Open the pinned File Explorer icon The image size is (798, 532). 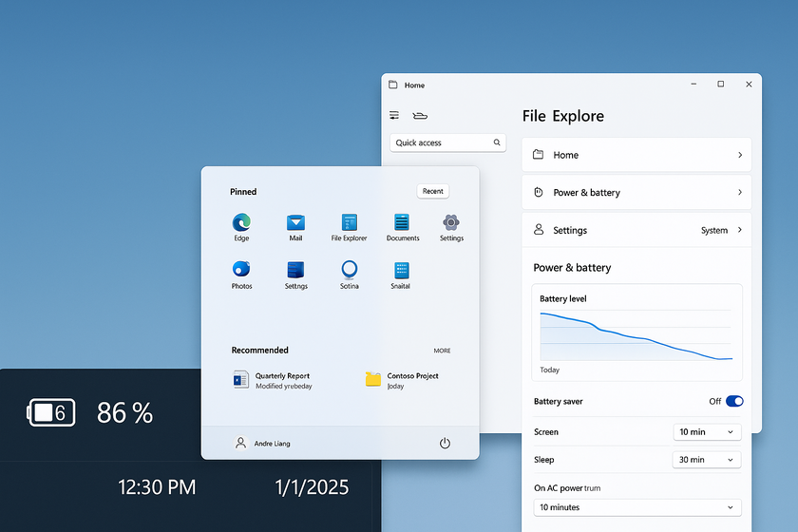click(x=349, y=222)
